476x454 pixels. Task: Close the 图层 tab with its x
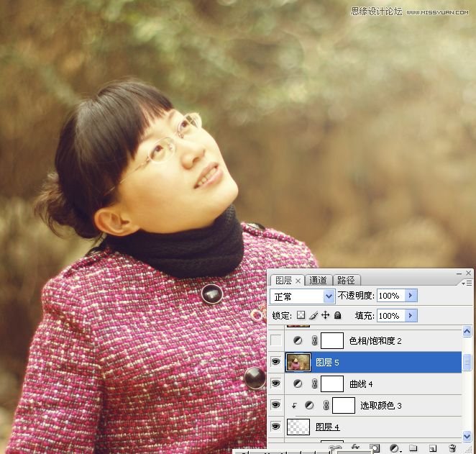[x=298, y=281]
